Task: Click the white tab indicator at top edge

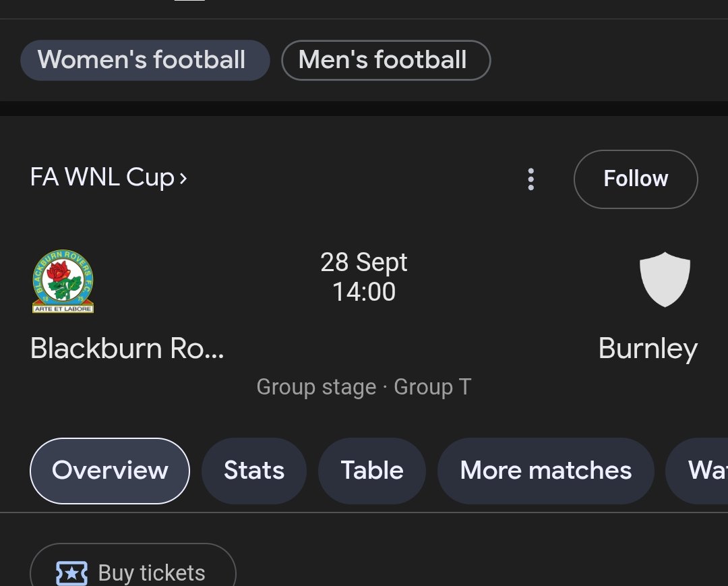Action: pyautogui.click(x=189, y=1)
